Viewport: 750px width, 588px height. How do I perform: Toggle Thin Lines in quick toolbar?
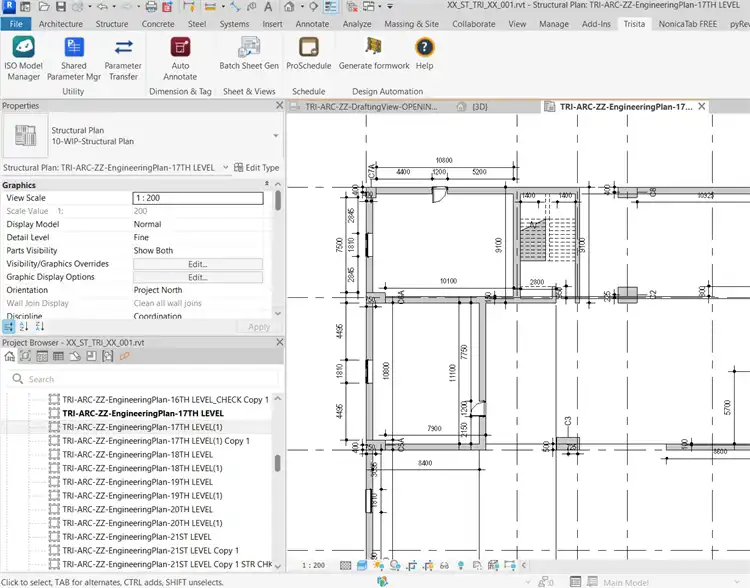[330, 7]
